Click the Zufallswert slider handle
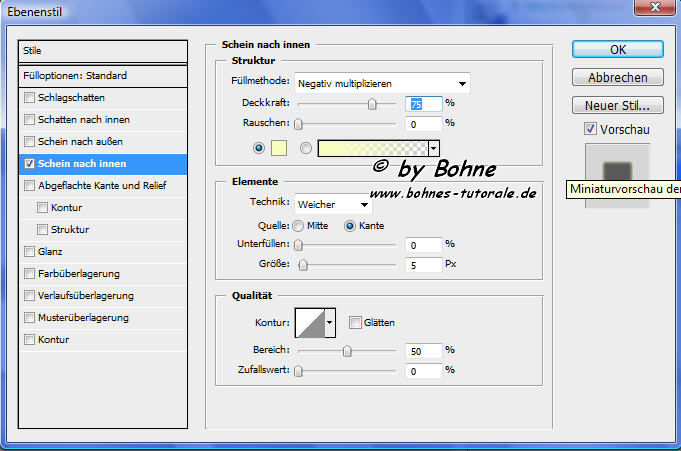Viewport: 681px width, 451px height. (x=298, y=371)
